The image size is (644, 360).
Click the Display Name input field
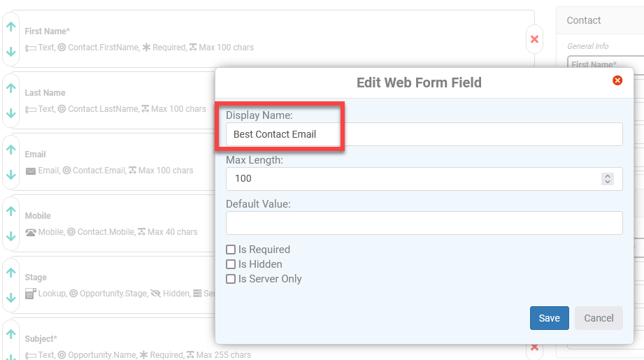coord(424,134)
